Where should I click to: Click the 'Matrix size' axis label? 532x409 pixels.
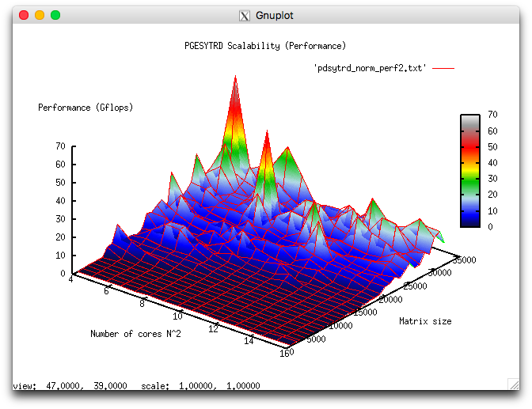425,321
